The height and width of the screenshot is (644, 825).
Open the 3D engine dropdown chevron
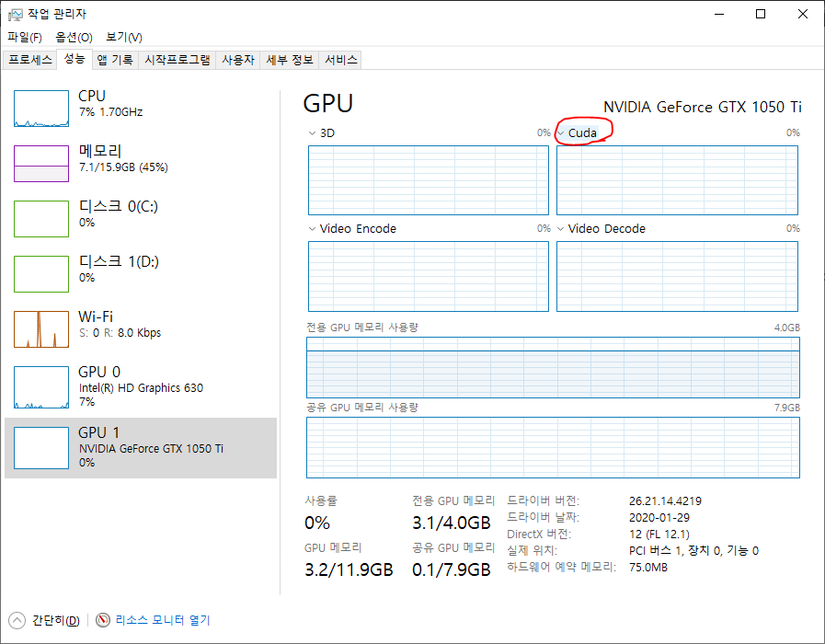pos(312,133)
